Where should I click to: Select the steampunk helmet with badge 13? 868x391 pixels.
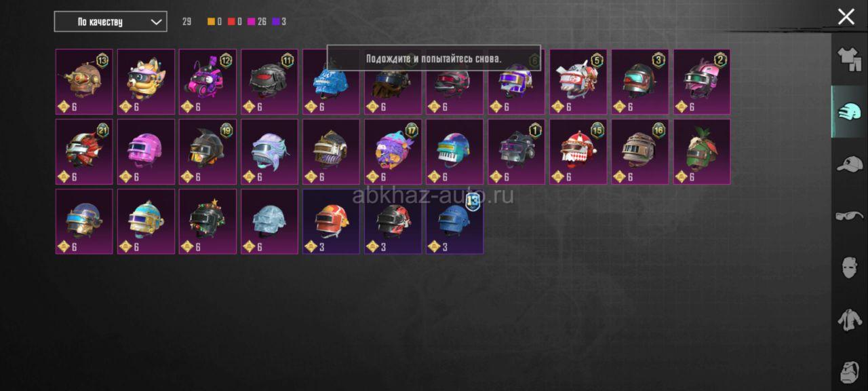pyautogui.click(x=84, y=81)
